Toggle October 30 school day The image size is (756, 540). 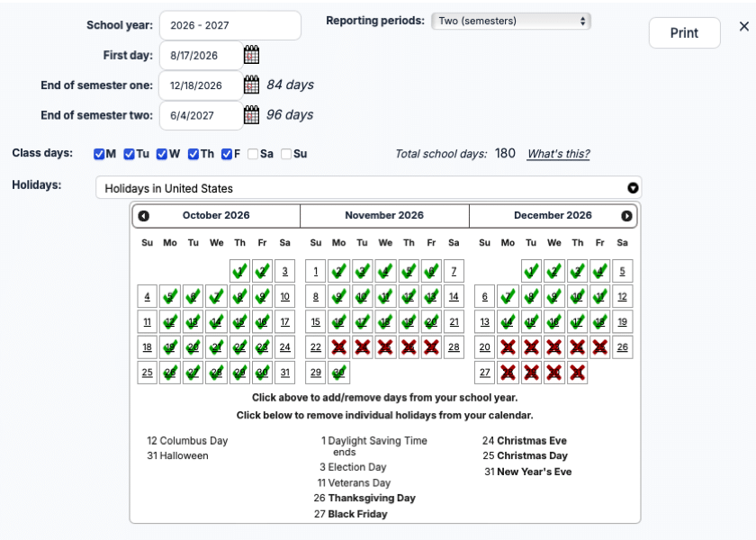coord(262,373)
